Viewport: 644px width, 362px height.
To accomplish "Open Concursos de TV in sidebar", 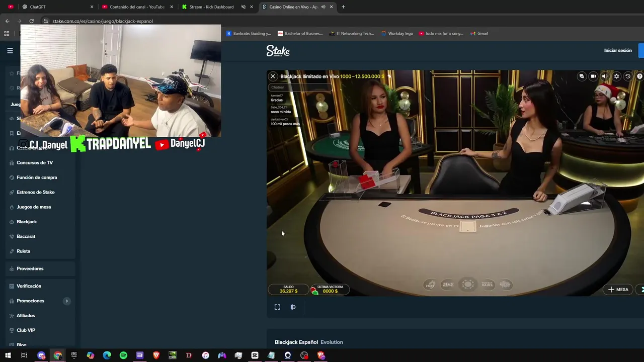I will pos(35,163).
